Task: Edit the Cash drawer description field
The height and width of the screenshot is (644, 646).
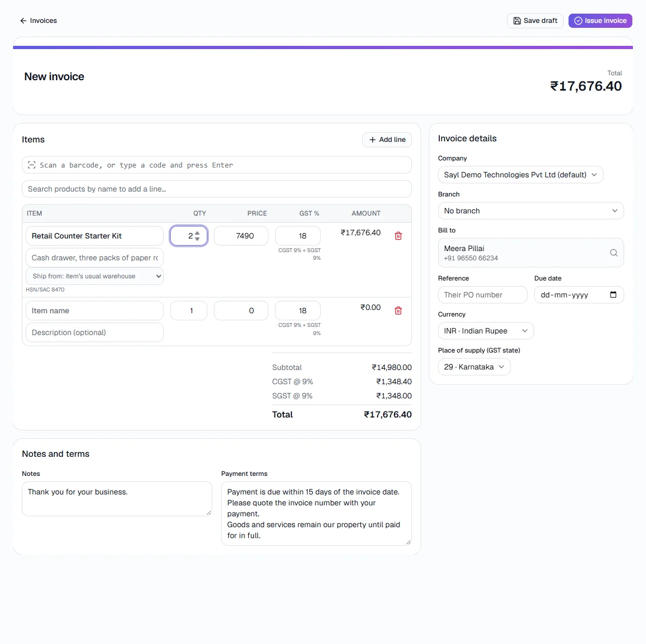Action: (x=95, y=258)
